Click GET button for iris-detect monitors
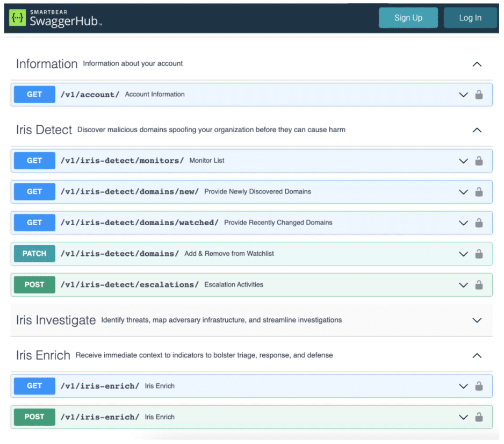504x444 pixels. pos(34,160)
